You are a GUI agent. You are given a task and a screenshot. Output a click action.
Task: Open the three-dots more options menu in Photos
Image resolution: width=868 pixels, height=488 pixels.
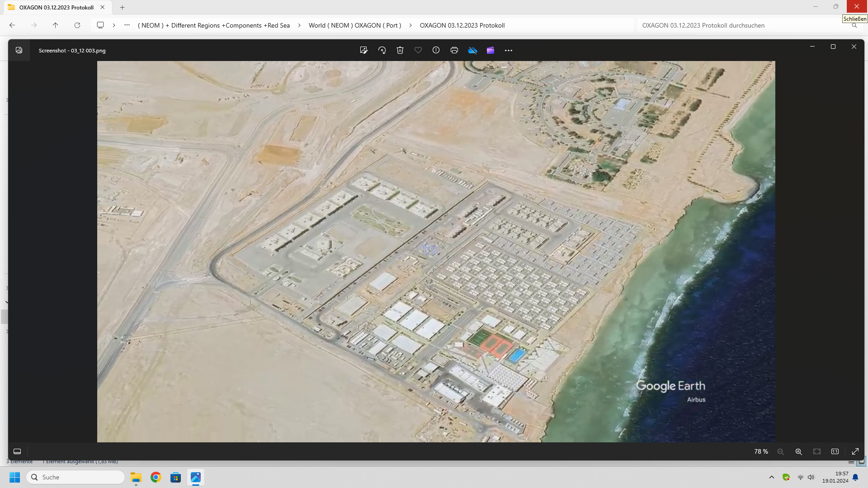pyautogui.click(x=509, y=50)
